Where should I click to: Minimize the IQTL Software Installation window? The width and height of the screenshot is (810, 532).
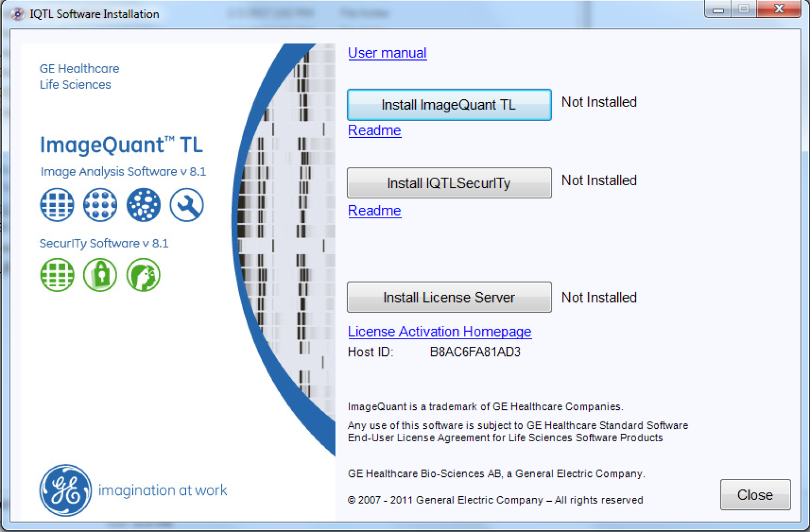pyautogui.click(x=718, y=9)
